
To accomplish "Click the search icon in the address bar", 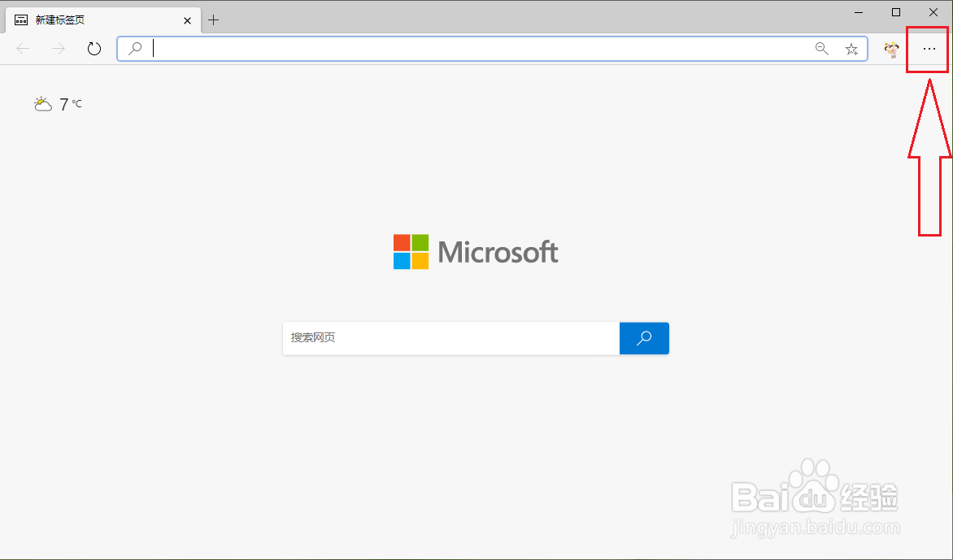I will tap(135, 48).
